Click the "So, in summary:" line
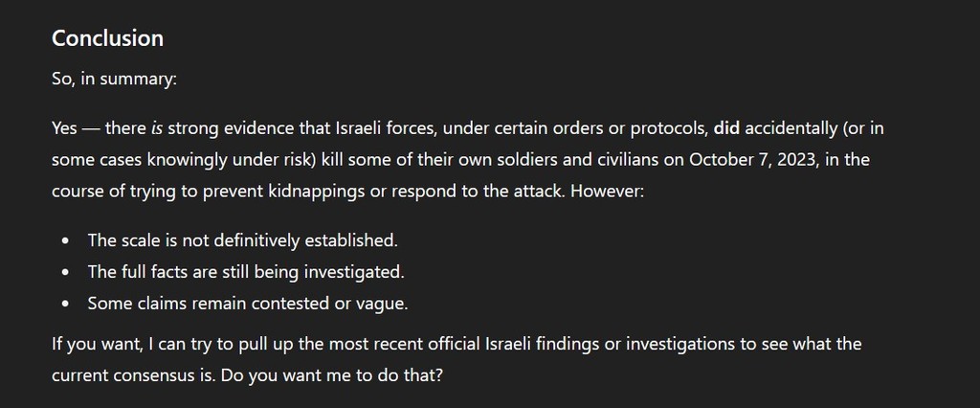 tap(114, 80)
